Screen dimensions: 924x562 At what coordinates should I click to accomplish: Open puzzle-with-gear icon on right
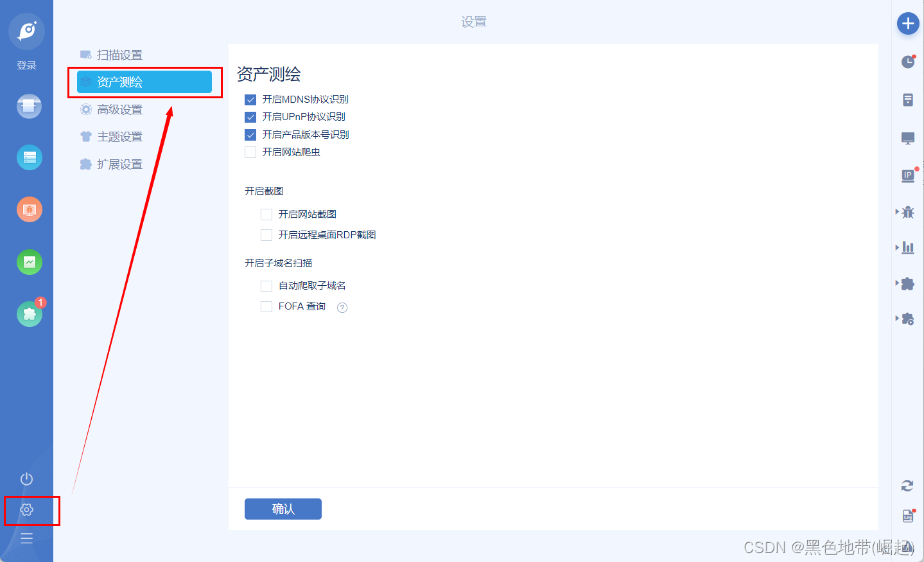click(x=908, y=319)
